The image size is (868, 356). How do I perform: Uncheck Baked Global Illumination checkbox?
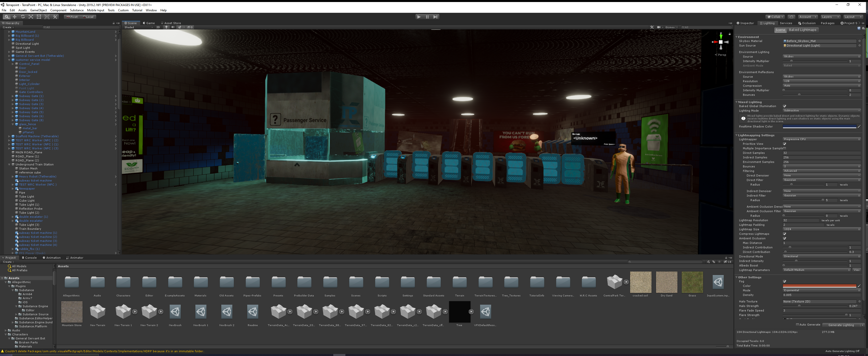click(x=784, y=106)
